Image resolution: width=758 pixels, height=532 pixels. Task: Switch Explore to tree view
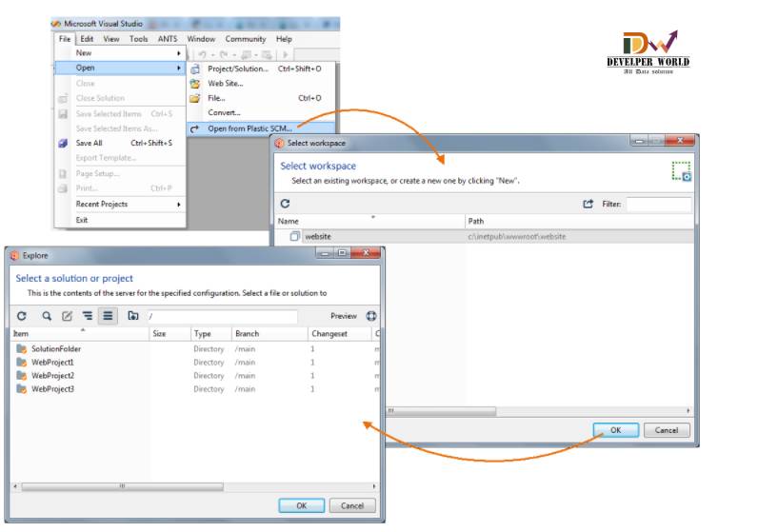pyautogui.click(x=88, y=316)
